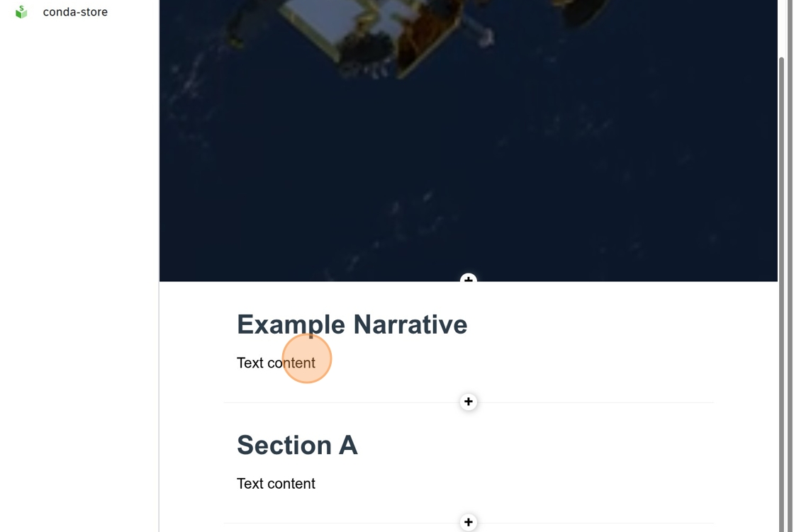Add a block via hero image plus button
Viewport: 794px width, 532px height.
click(x=469, y=278)
